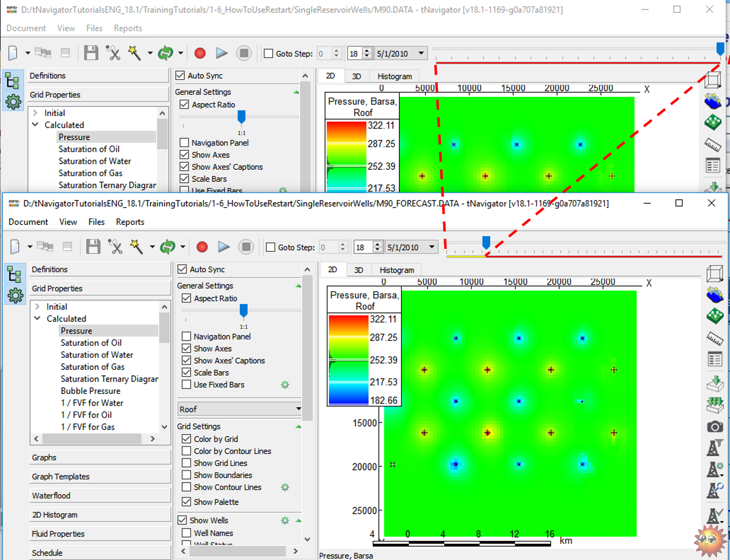Enable Use Fixed Bars checkbox in M90_FORECAST window
The height and width of the screenshot is (560, 730).
point(186,385)
